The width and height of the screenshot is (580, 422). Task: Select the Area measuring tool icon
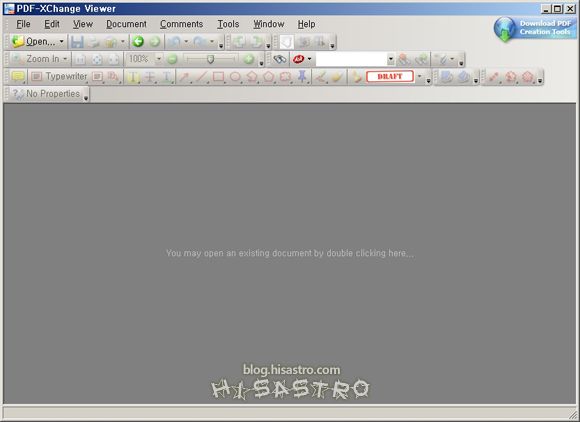527,77
